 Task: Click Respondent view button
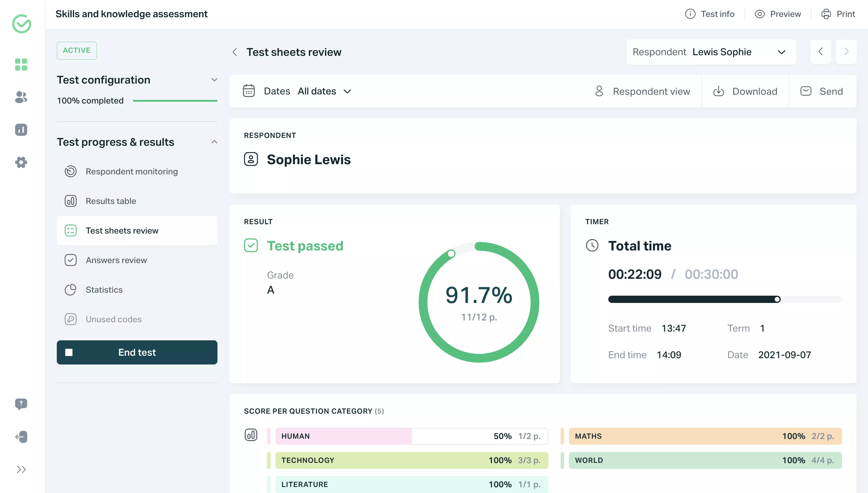pyautogui.click(x=642, y=91)
